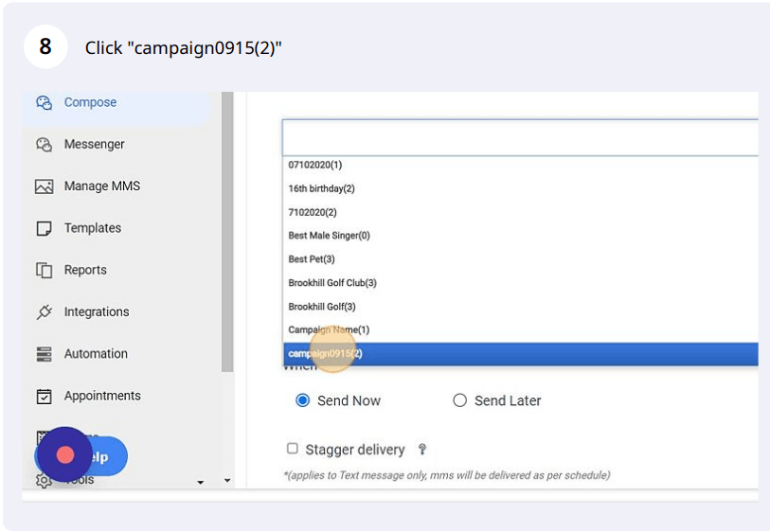This screenshot has width=770, height=532.
Task: Click the Compose chat icon
Action: click(x=44, y=102)
